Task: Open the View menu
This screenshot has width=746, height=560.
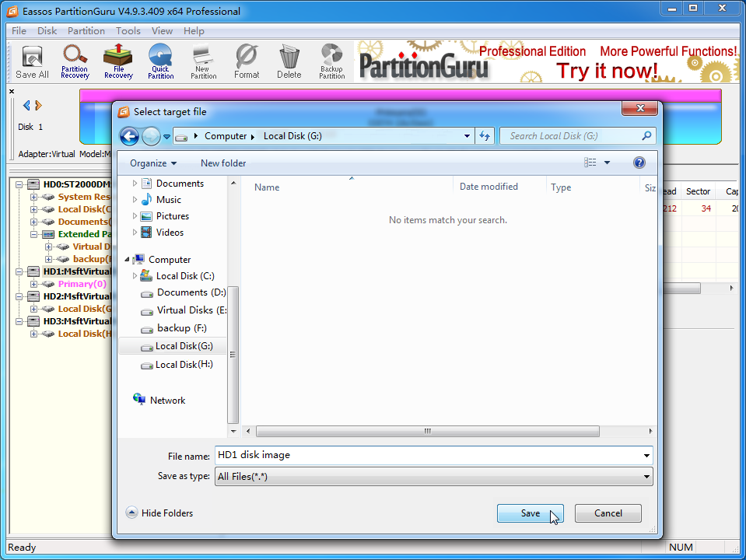Action: (162, 31)
